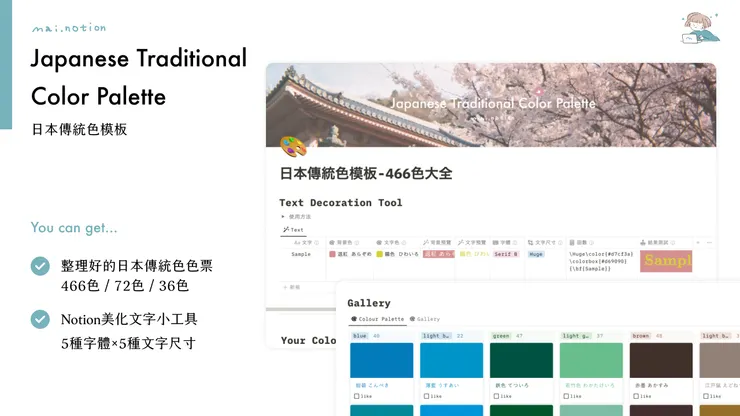
Task: Click the light g.. group label
Action: tap(576, 336)
